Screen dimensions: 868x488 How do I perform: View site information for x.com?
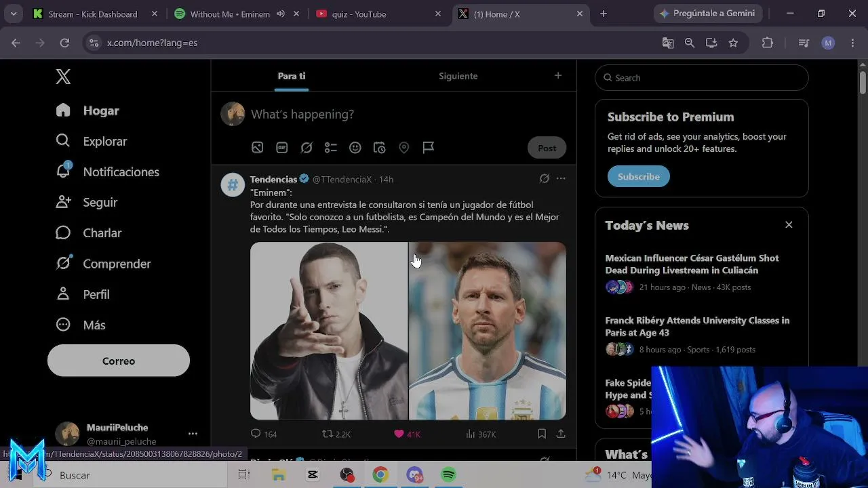pos(94,43)
